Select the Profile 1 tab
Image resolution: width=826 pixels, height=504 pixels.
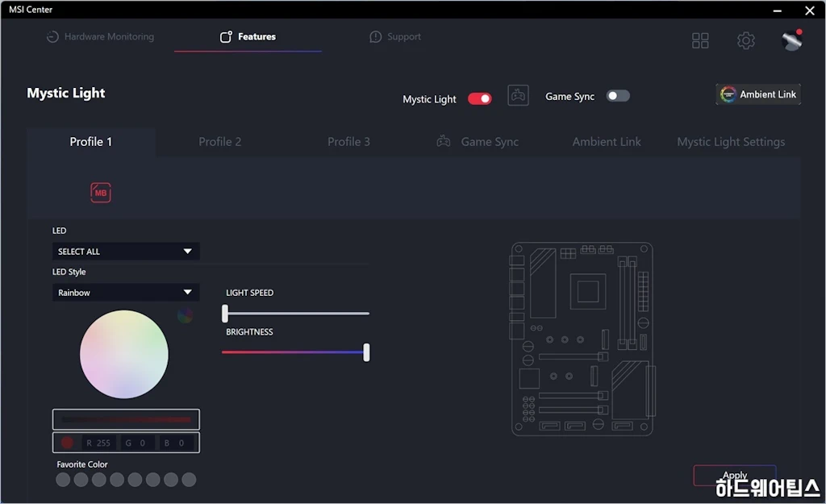click(91, 142)
